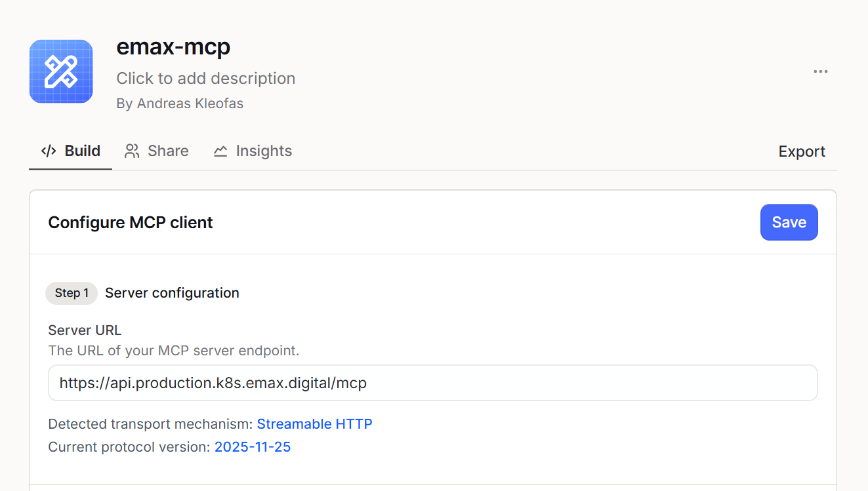Click the 'Configure MCP client' heading
868x491 pixels.
(131, 223)
